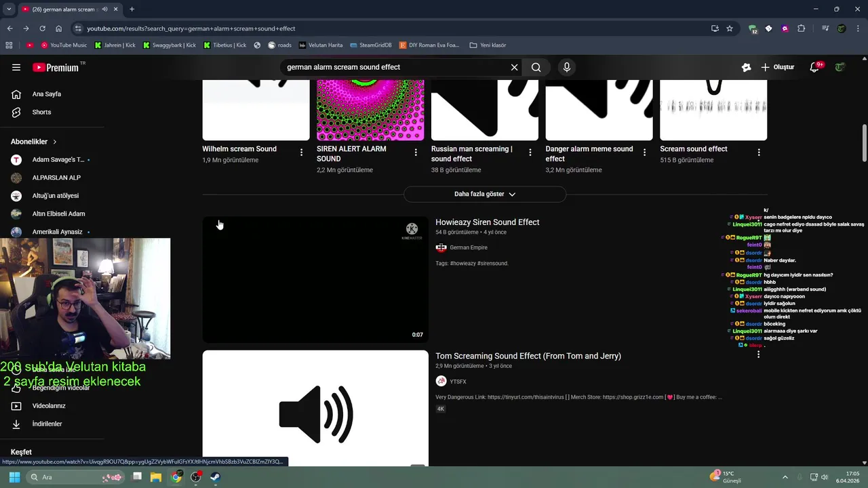
Task: Open the apps grid in bookmarks bar
Action: 9,45
